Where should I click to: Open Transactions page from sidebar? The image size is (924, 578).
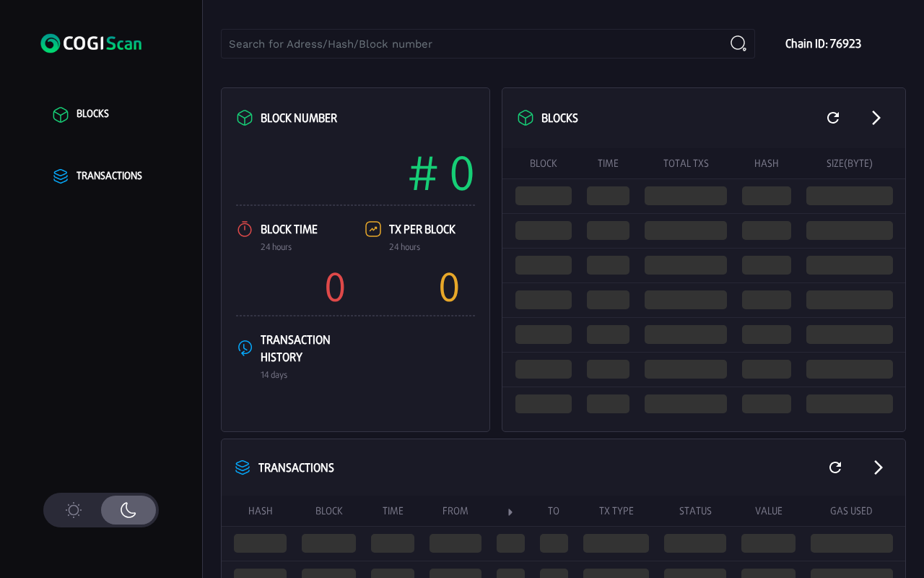108,176
